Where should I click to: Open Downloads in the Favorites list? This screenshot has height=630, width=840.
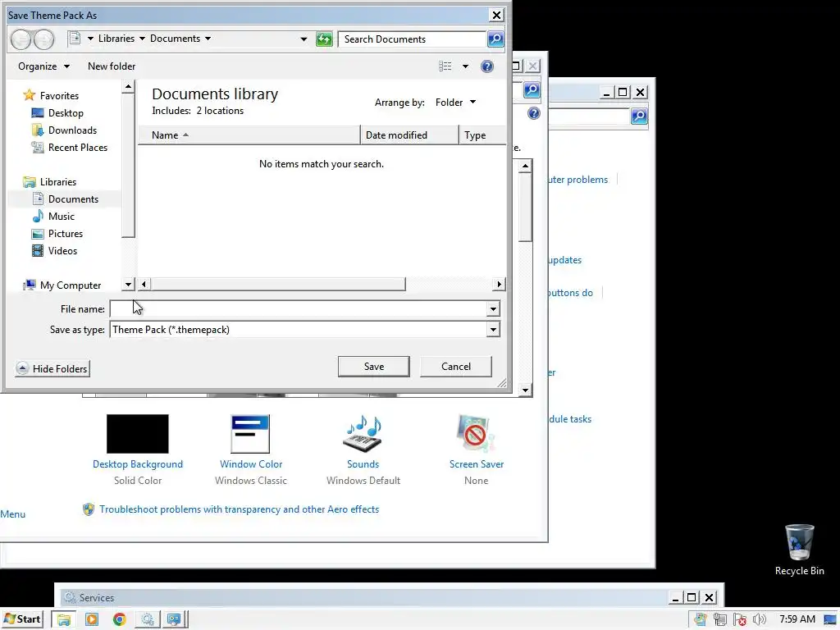click(72, 130)
